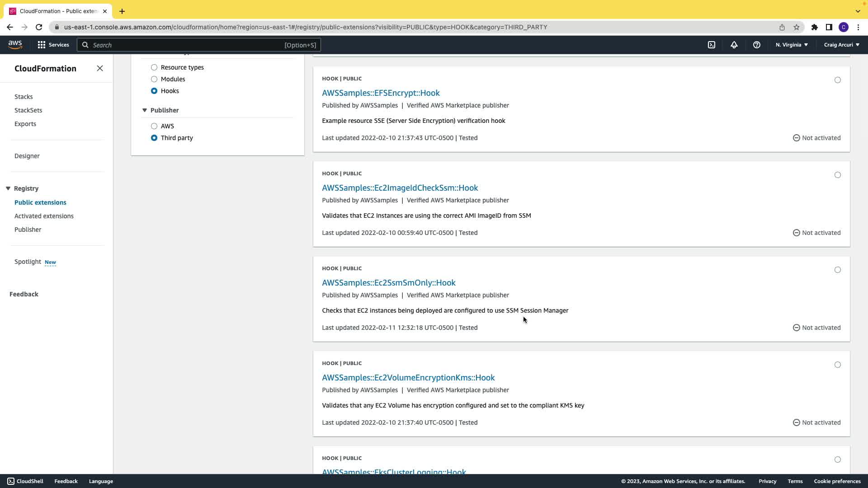Reload the page in browser
Image resolution: width=868 pixels, height=488 pixels.
[39, 27]
